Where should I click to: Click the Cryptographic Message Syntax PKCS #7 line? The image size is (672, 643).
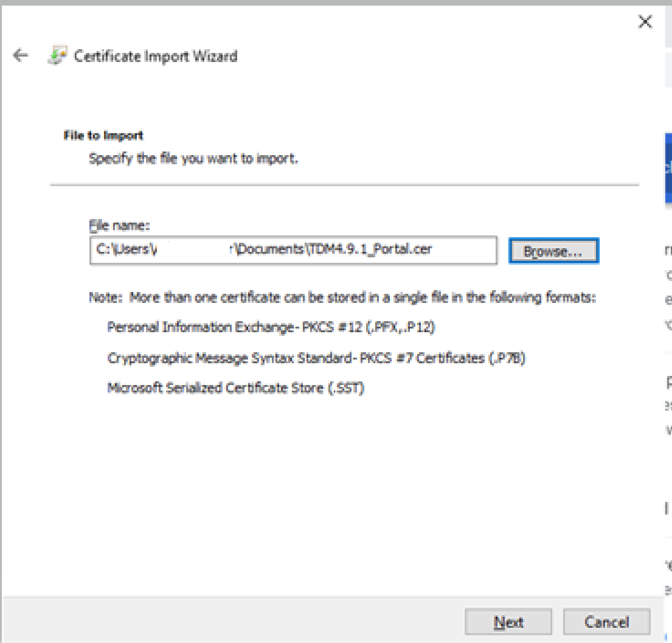(x=316, y=358)
